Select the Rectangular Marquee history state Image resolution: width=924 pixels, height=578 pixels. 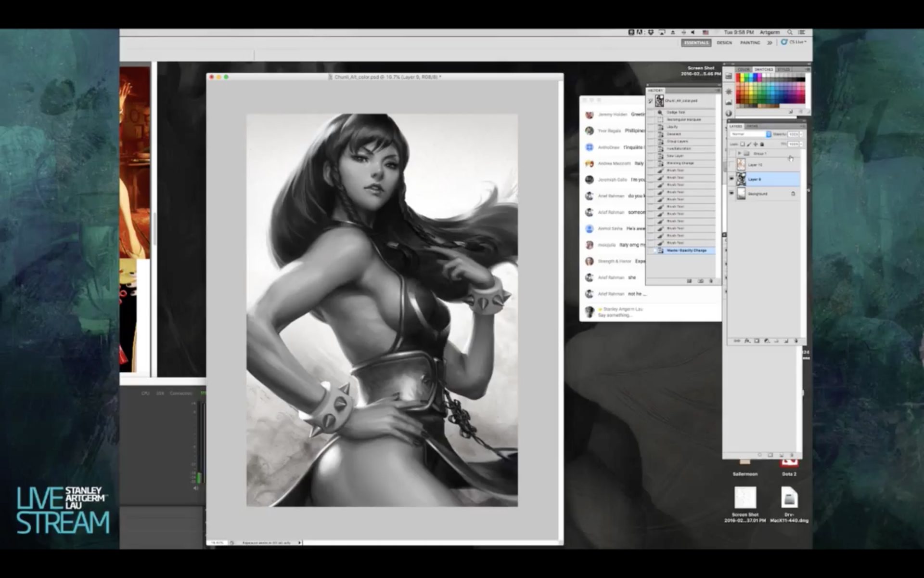coord(684,119)
